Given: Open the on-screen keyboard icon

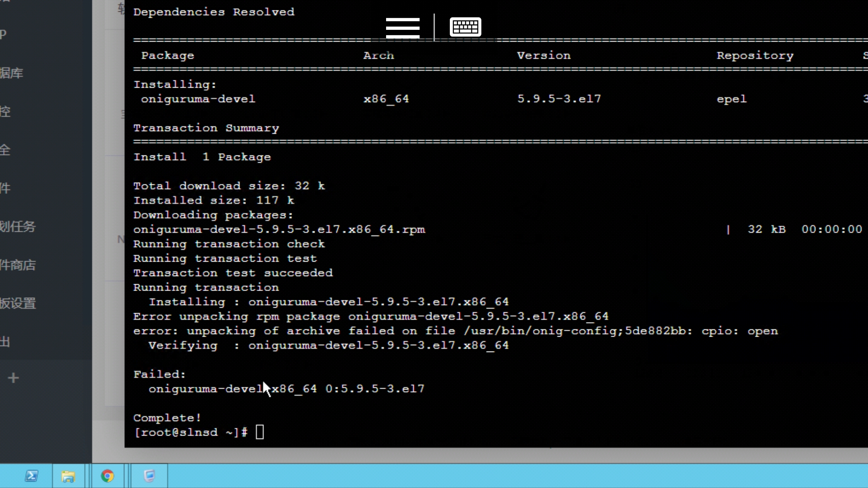Looking at the screenshot, I should (x=465, y=27).
